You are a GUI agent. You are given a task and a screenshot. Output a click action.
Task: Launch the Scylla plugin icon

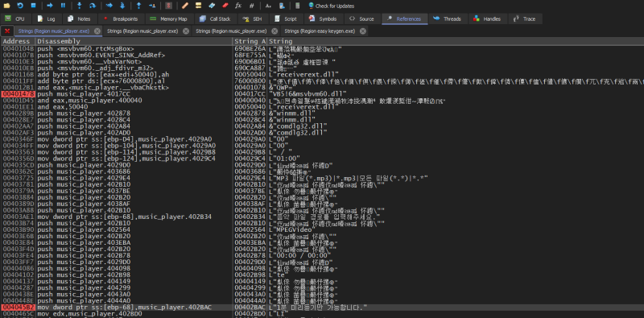pos(168,6)
